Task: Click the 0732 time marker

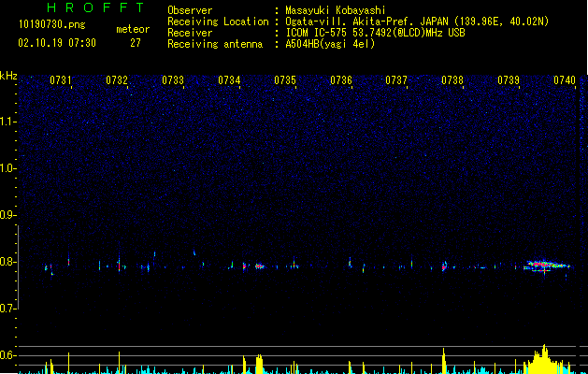Action: click(x=117, y=80)
